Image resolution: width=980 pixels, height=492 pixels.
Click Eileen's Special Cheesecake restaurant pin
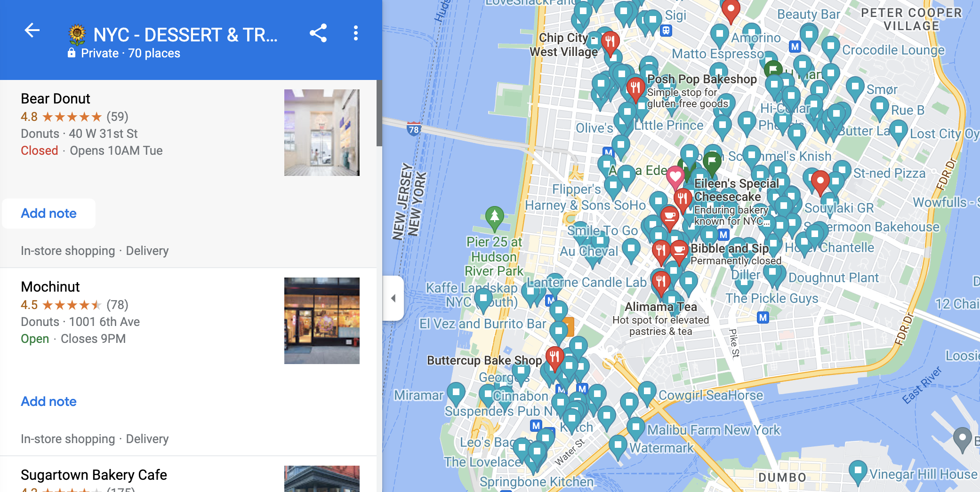click(682, 199)
